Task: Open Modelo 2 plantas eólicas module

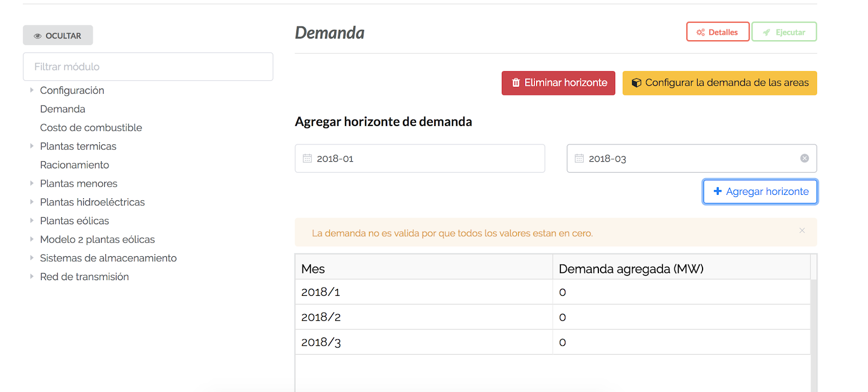Action: click(98, 239)
